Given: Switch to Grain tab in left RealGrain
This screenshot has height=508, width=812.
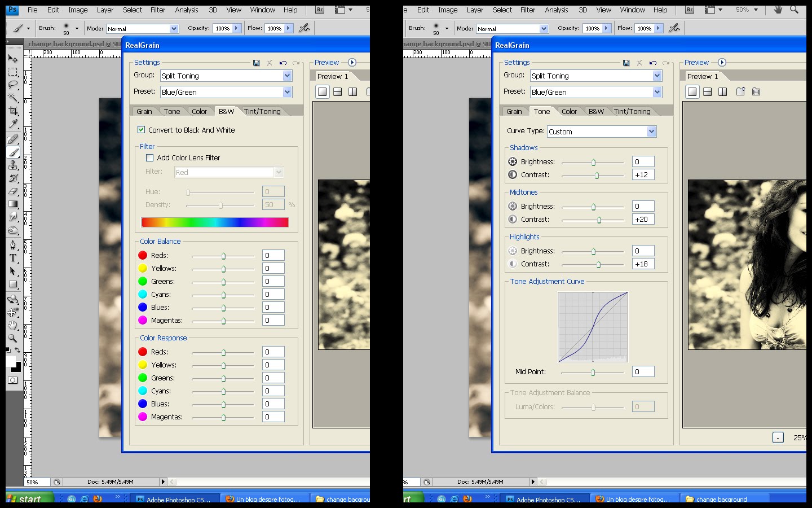Looking at the screenshot, I should [144, 111].
